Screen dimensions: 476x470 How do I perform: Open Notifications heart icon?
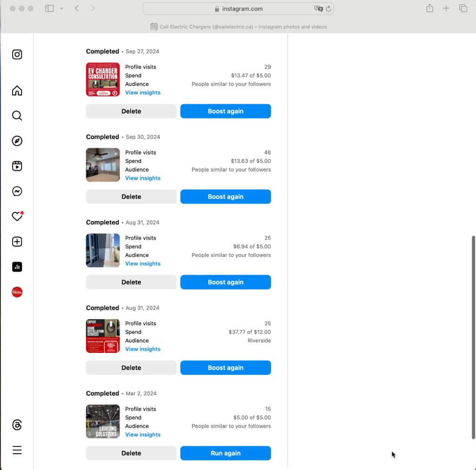pos(17,216)
